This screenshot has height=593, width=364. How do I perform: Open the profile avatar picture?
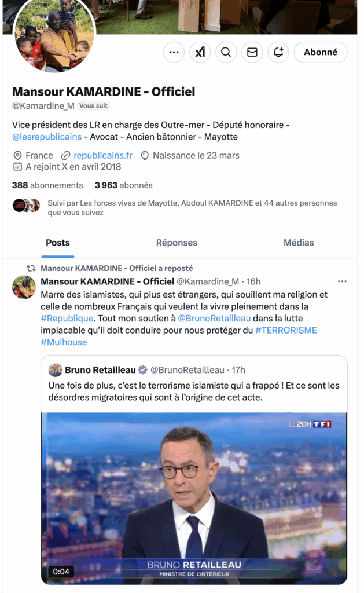[54, 36]
